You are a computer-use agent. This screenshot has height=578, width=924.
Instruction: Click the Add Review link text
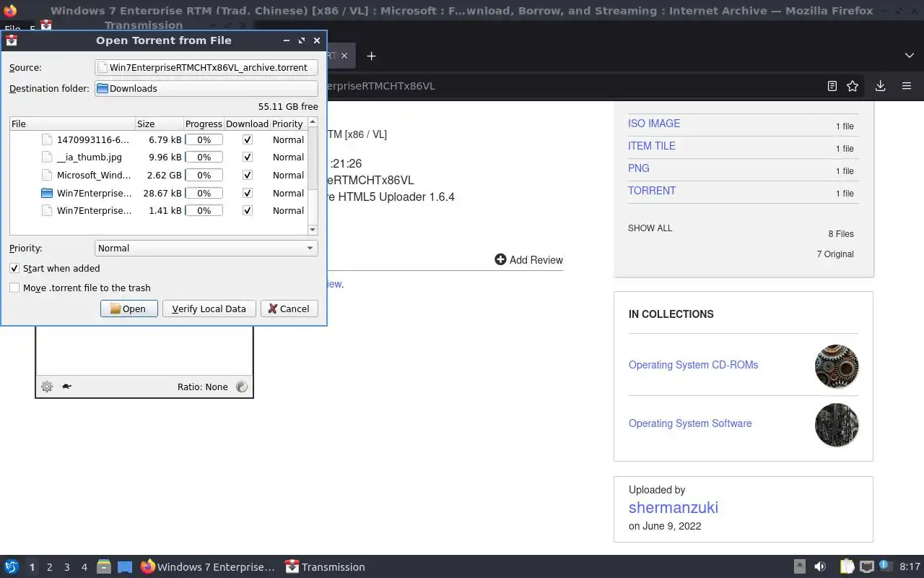tap(536, 260)
